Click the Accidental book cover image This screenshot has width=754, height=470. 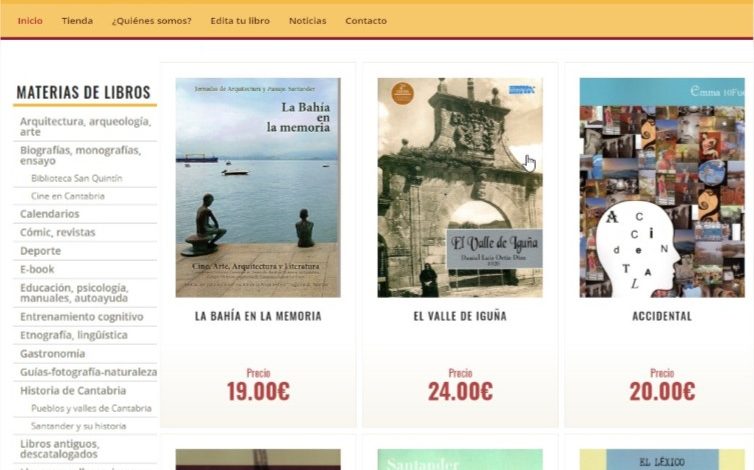click(x=662, y=188)
